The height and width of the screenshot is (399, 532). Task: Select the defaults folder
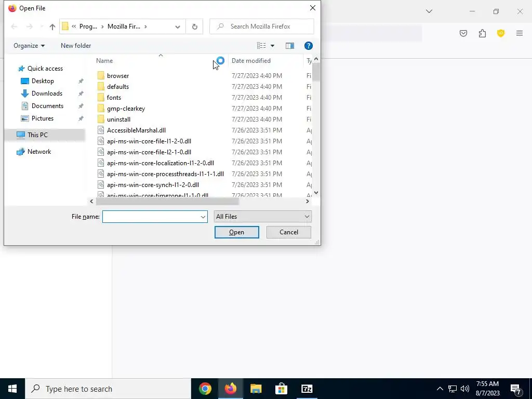coord(118,87)
